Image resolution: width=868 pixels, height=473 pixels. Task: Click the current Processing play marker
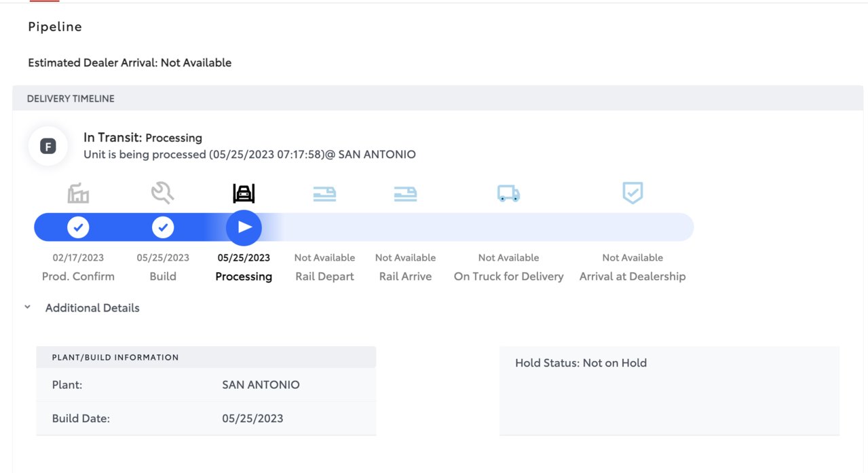244,227
